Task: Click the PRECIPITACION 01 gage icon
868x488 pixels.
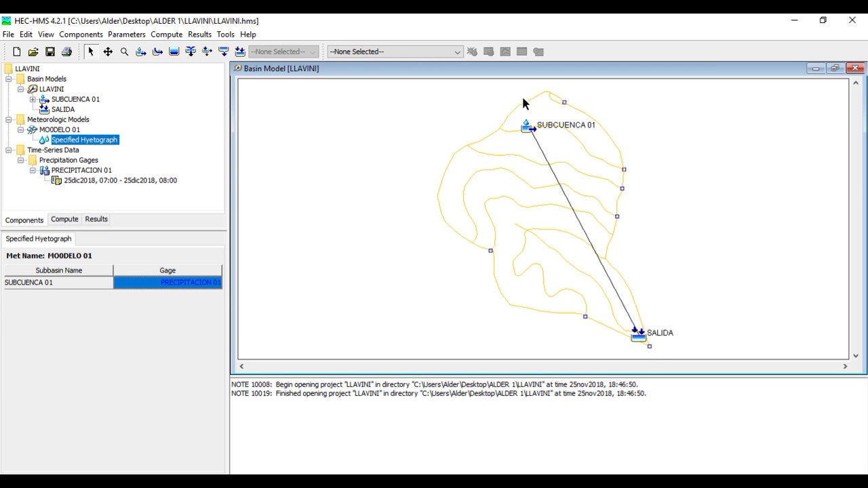Action: (x=44, y=170)
